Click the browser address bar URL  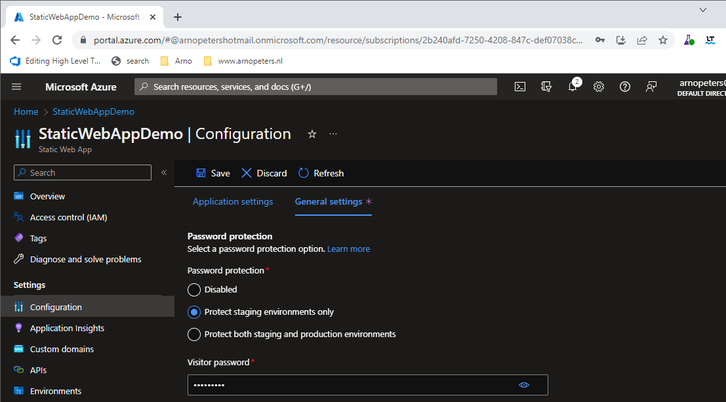(338, 40)
